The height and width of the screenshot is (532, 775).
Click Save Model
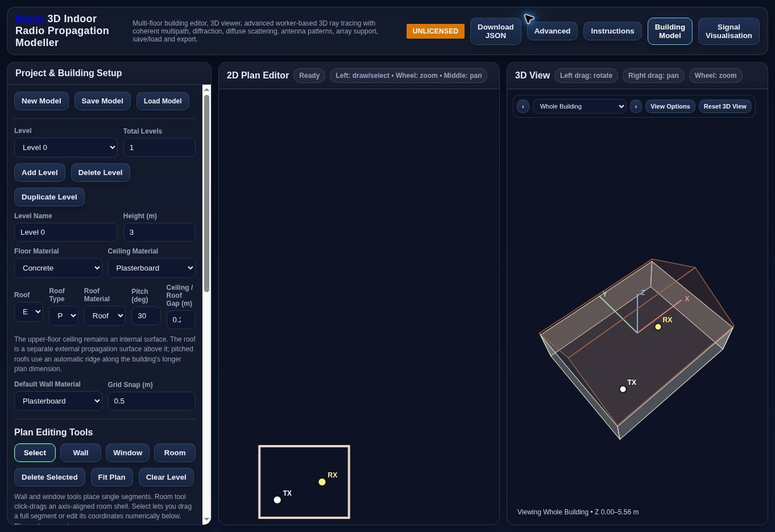[102, 101]
